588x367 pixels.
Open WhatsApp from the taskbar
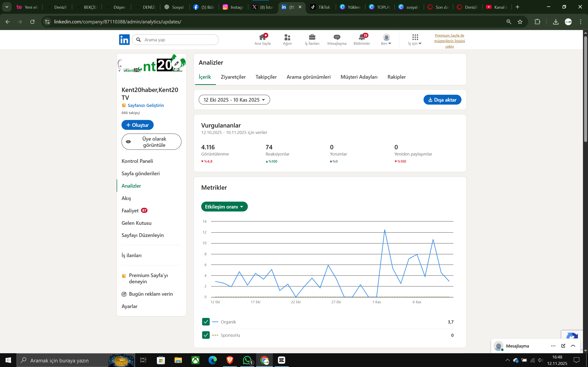tap(247, 360)
